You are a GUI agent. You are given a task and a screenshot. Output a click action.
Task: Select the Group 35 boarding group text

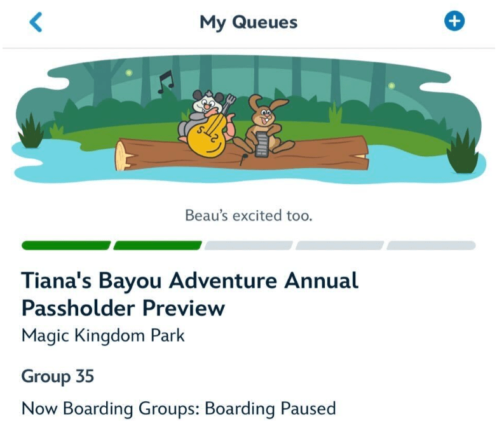tap(58, 377)
